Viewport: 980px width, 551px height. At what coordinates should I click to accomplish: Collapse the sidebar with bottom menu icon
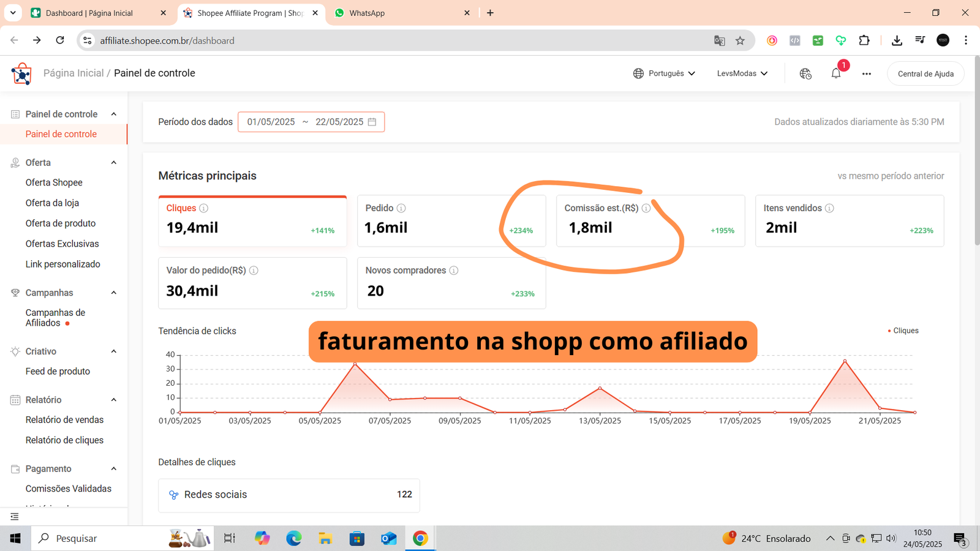click(15, 517)
